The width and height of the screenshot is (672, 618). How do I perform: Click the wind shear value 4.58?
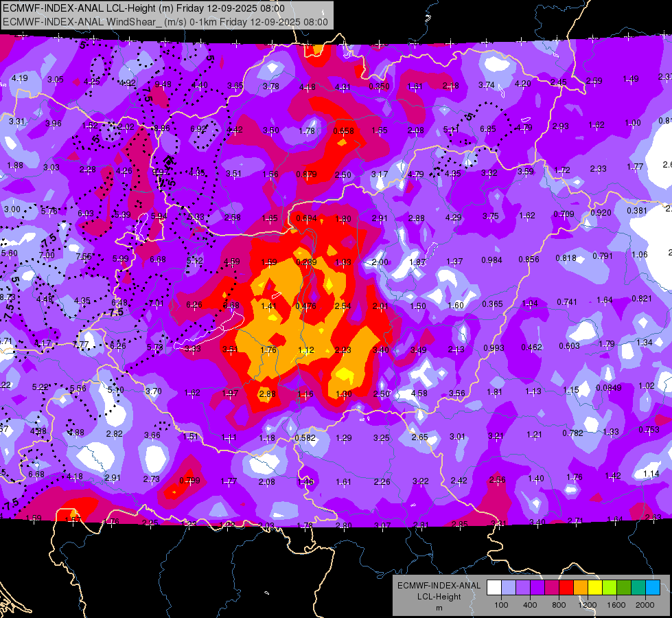coord(419,393)
